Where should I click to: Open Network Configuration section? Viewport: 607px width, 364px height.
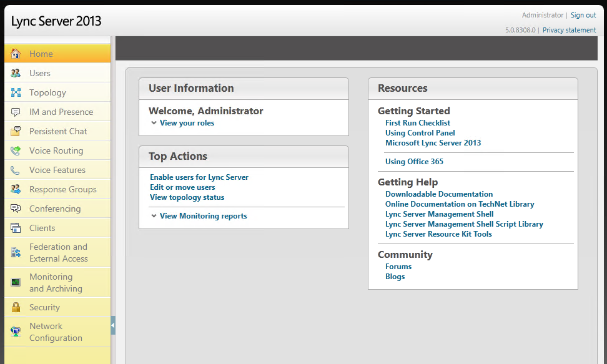(x=57, y=332)
